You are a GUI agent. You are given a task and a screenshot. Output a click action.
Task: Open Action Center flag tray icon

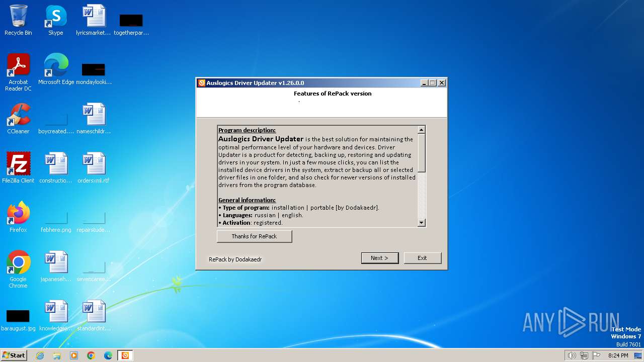(x=596, y=355)
